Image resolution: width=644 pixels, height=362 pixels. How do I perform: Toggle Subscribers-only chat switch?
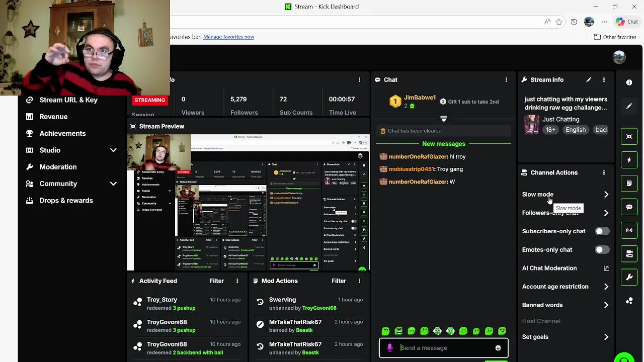point(602,231)
